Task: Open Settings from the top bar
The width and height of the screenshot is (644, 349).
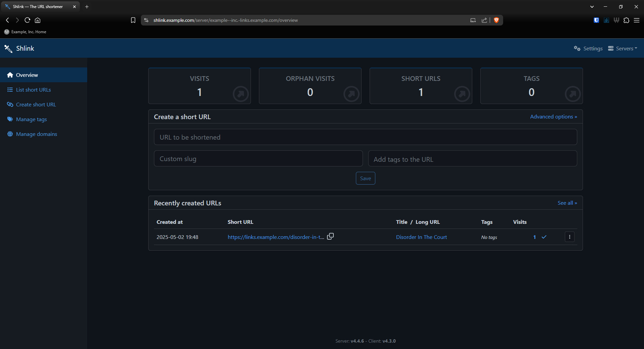Action: 588,48
